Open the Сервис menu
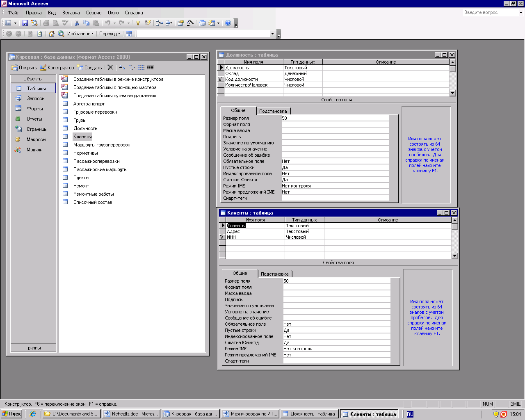525x420 pixels. (x=94, y=13)
